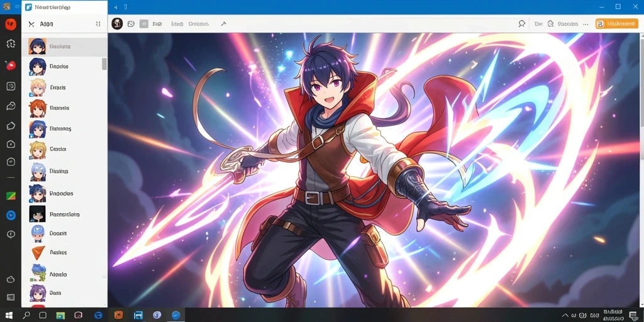Open the exclamation speech bubble sidebar icon

11,234
